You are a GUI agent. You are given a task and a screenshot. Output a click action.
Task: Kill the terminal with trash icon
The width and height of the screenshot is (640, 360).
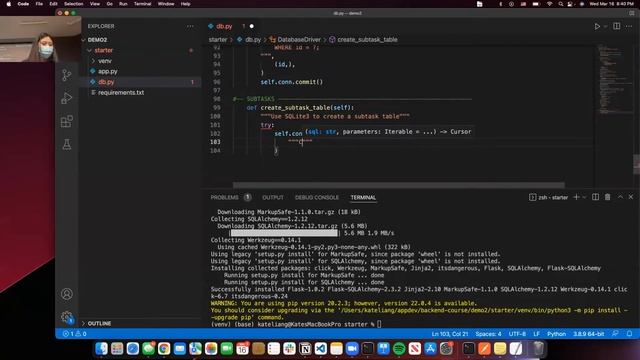point(608,197)
